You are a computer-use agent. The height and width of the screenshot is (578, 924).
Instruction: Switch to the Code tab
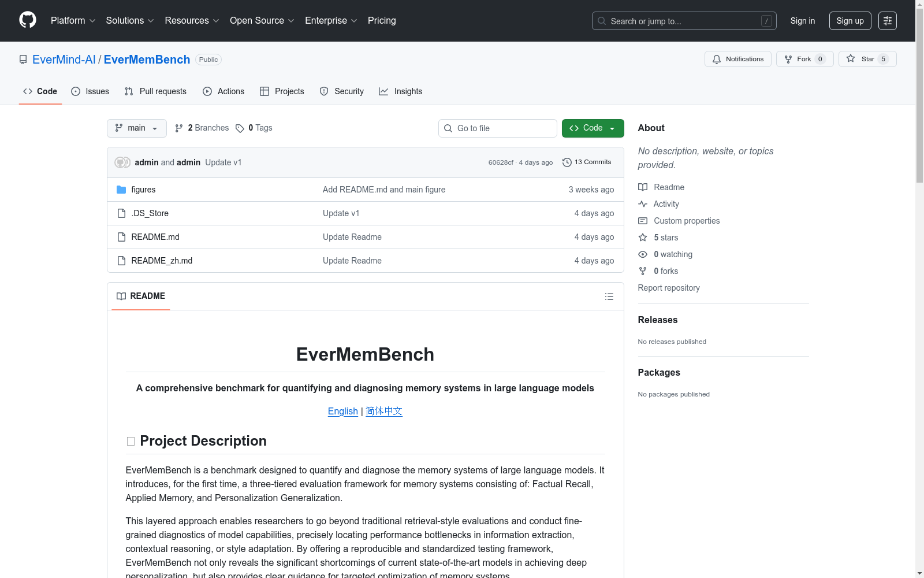click(x=40, y=91)
